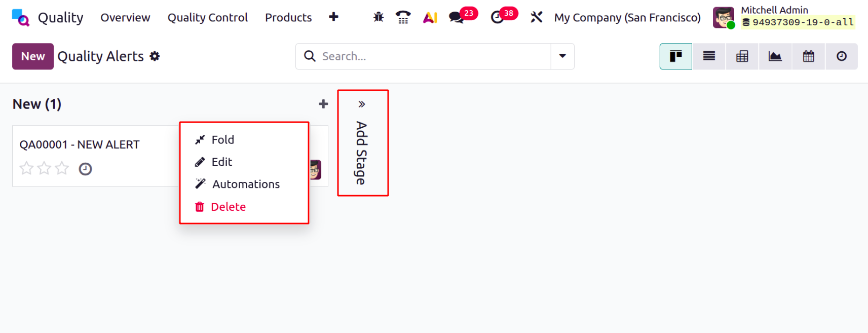The image size is (868, 333).
Task: Open the Pivot view
Action: pos(741,56)
